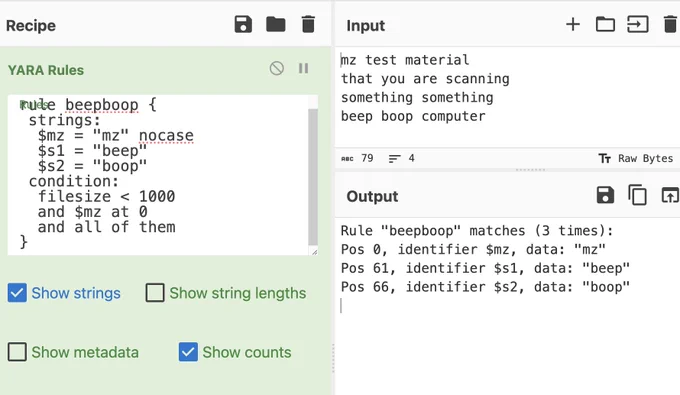
Task: Click the YARA Rules operation title
Action: [x=46, y=70]
